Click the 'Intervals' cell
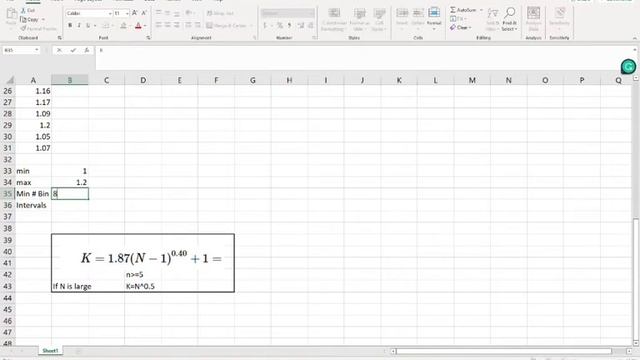This screenshot has height=360, width=640. tap(33, 205)
